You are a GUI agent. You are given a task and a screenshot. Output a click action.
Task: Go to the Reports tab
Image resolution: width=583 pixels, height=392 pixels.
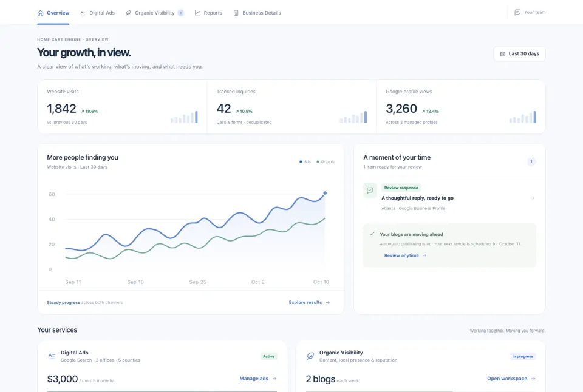(208, 13)
